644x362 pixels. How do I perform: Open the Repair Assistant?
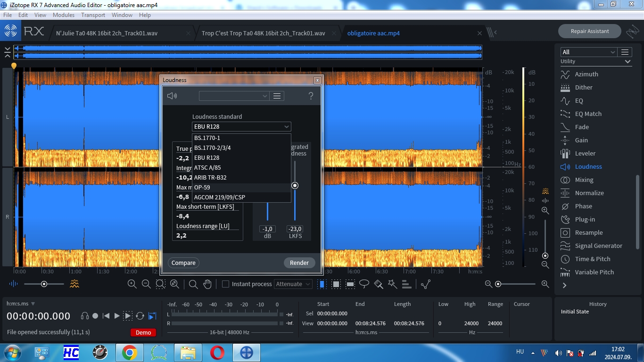[590, 31]
